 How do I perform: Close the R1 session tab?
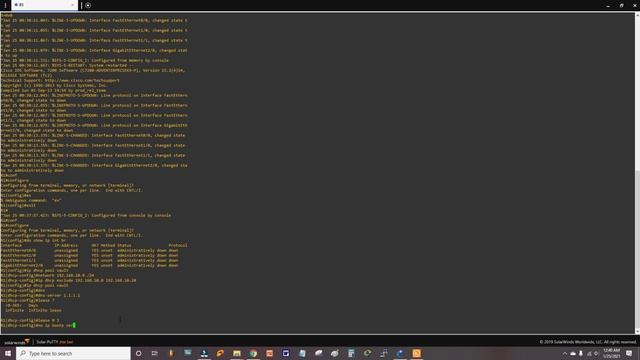pyautogui.click(x=73, y=5)
